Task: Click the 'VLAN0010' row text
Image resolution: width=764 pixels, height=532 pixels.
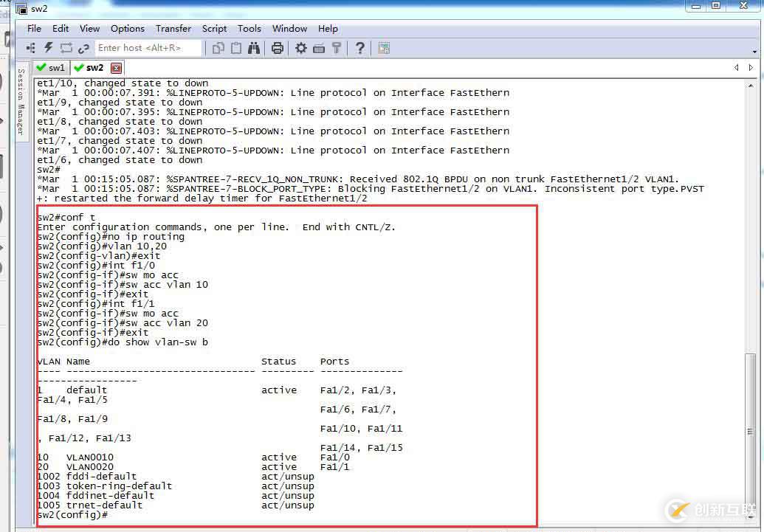Action: click(x=90, y=457)
